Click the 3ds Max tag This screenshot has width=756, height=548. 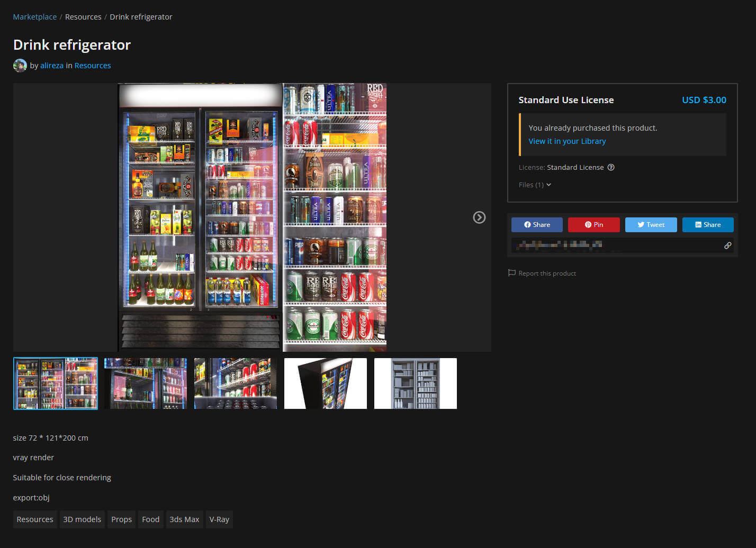(184, 519)
